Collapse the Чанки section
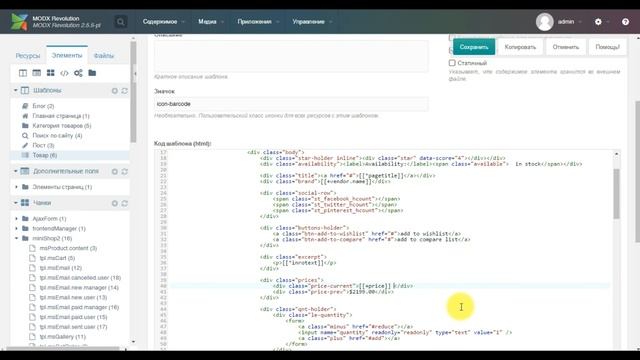The width and height of the screenshot is (640, 360). point(16,203)
